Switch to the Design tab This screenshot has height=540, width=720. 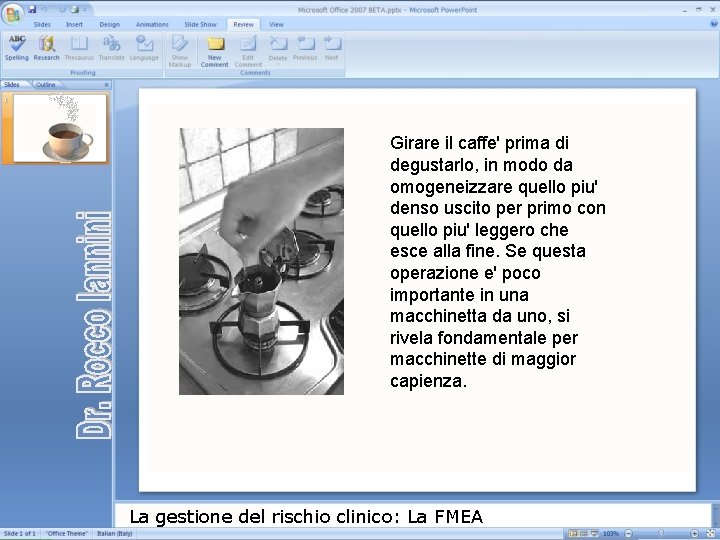click(x=109, y=24)
